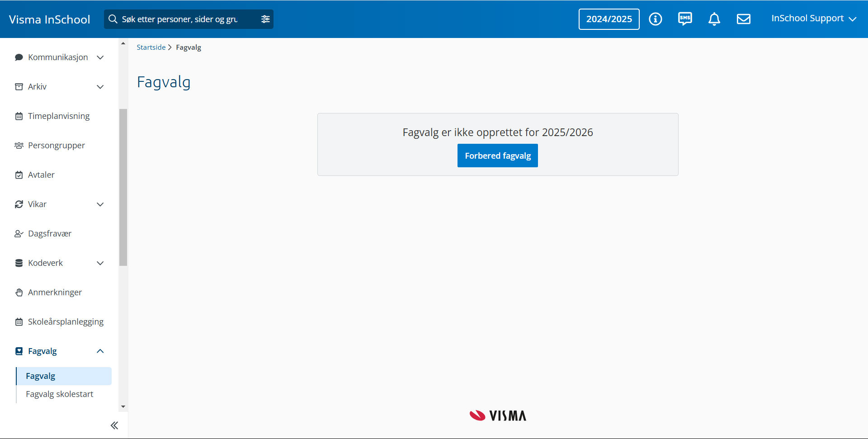The width and height of the screenshot is (868, 439).
Task: Click the Fagvalg breadcrumb text
Action: pos(189,47)
